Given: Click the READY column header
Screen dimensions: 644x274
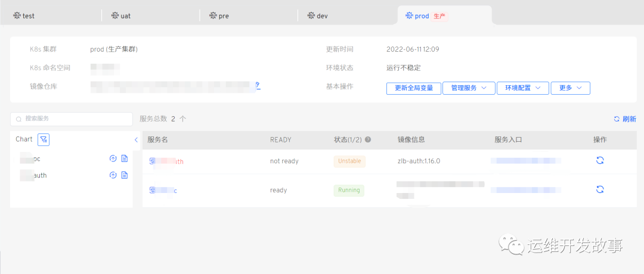Looking at the screenshot, I should 280,140.
